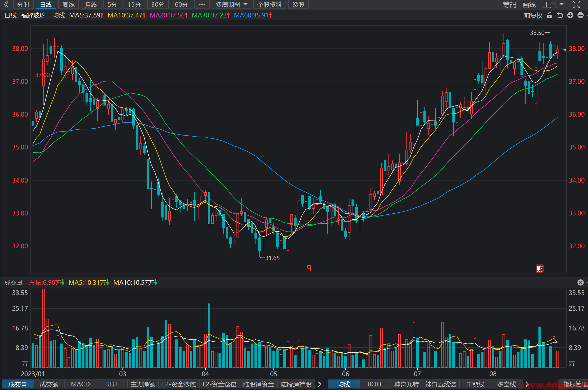Image resolution: width=588 pixels, height=390 pixels.
Task: Click the red q marker on the chart
Action: tap(309, 267)
